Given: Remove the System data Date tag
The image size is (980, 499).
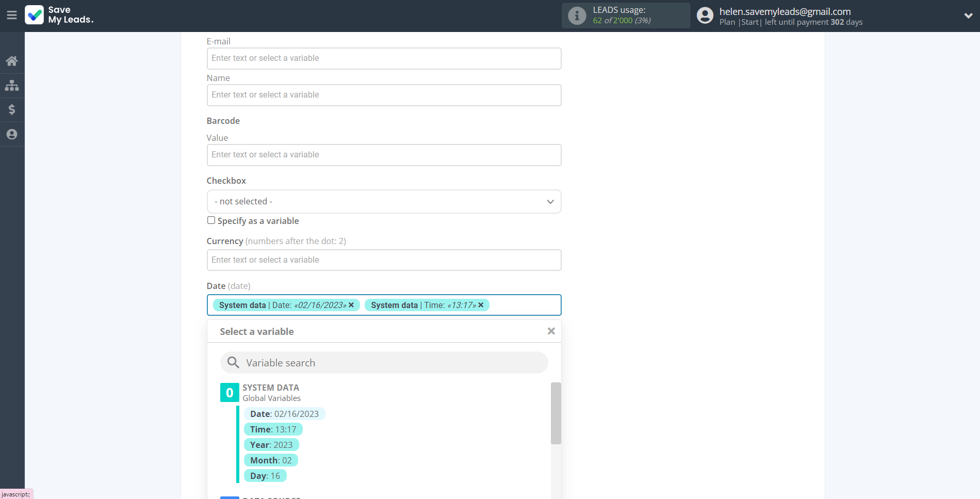Looking at the screenshot, I should tap(351, 305).
